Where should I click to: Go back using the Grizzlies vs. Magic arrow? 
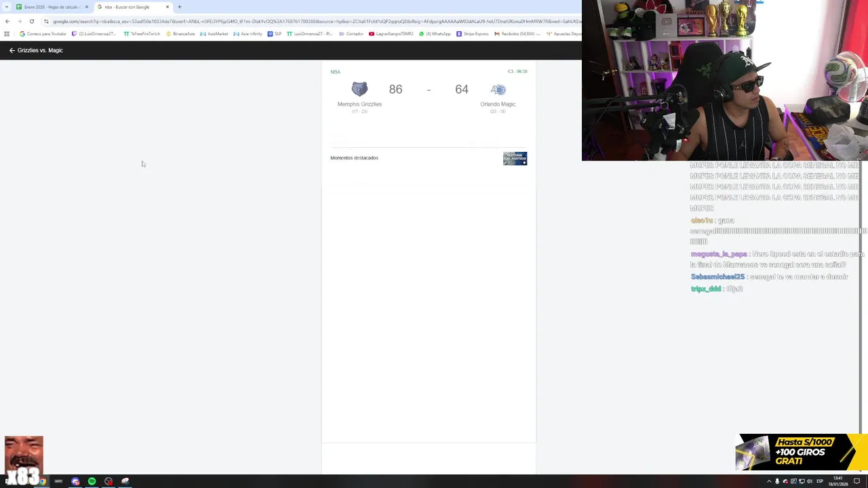click(12, 50)
